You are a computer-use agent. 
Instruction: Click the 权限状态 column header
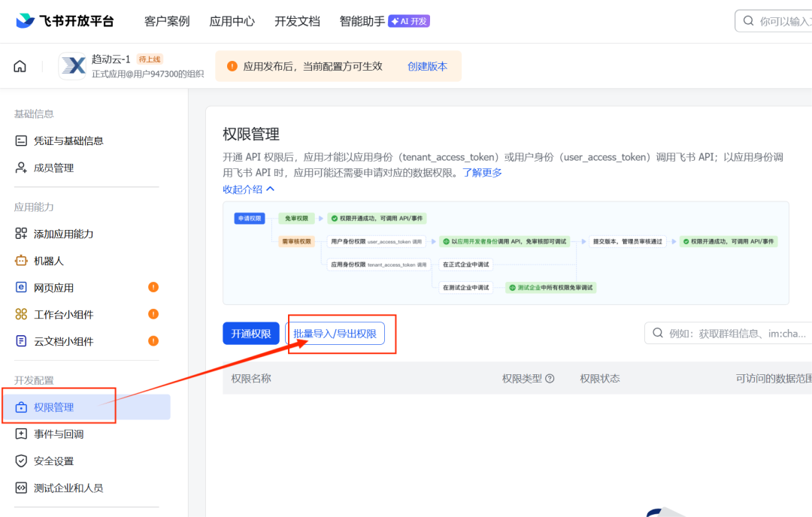[x=600, y=378]
